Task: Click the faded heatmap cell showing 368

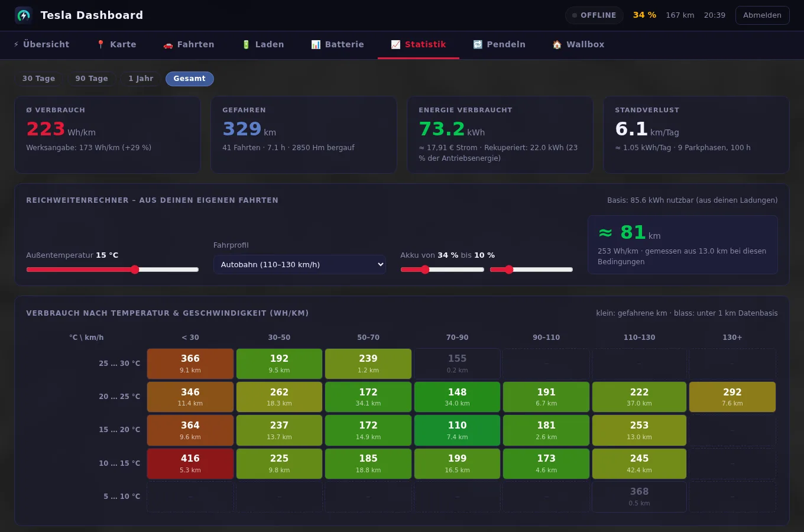Action: pyautogui.click(x=639, y=497)
